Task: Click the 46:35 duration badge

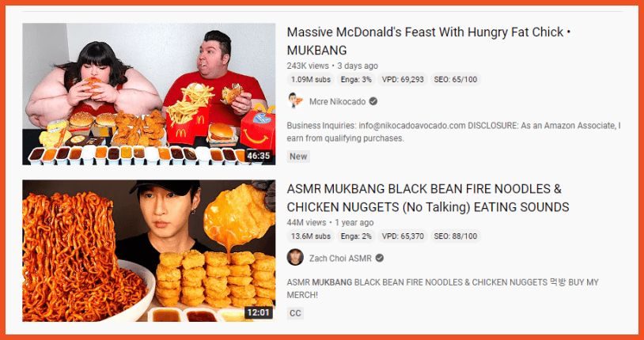Action: (259, 156)
